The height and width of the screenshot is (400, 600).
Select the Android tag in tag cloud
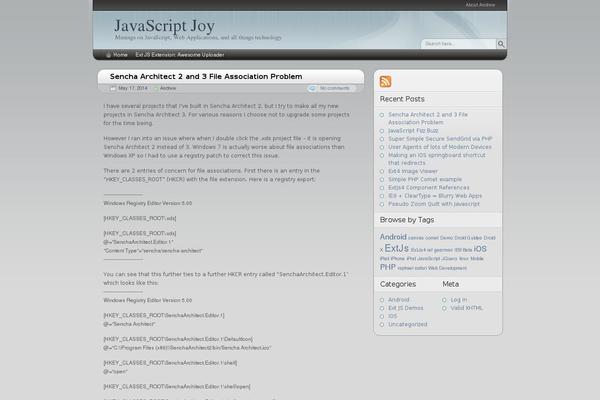coord(393,237)
